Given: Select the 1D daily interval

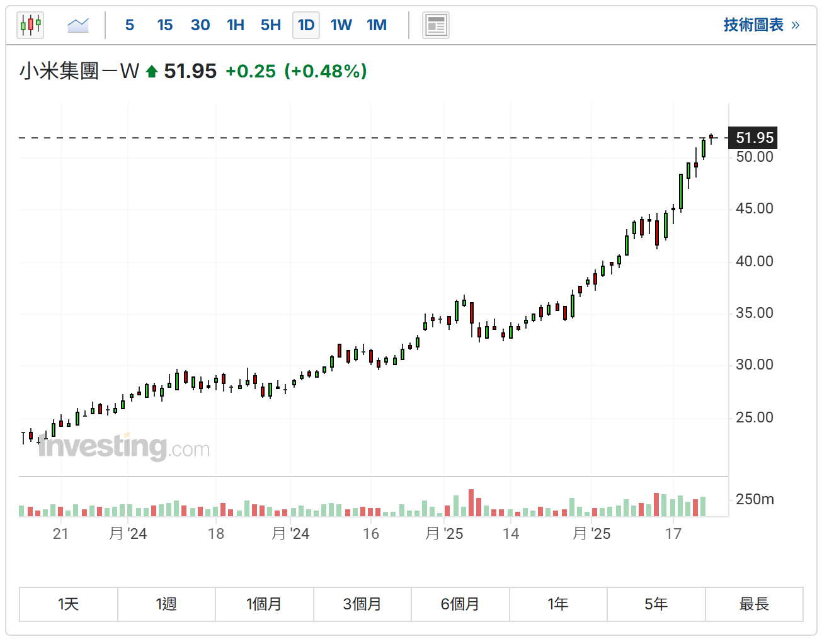Looking at the screenshot, I should [x=306, y=25].
